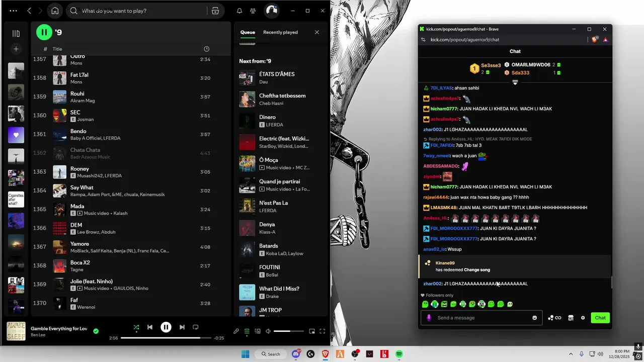This screenshot has height=362, width=644.
Task: Pause the '9 playlist with green button
Action: tap(44, 32)
